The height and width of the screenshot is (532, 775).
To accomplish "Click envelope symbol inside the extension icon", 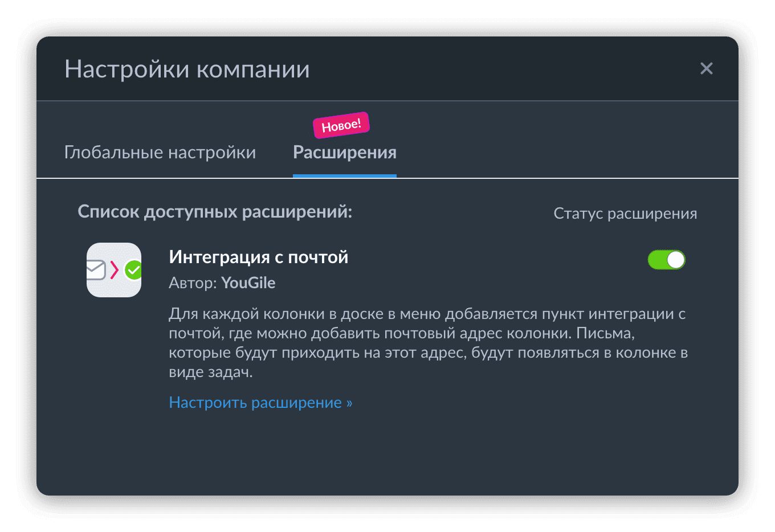I will (x=96, y=270).
